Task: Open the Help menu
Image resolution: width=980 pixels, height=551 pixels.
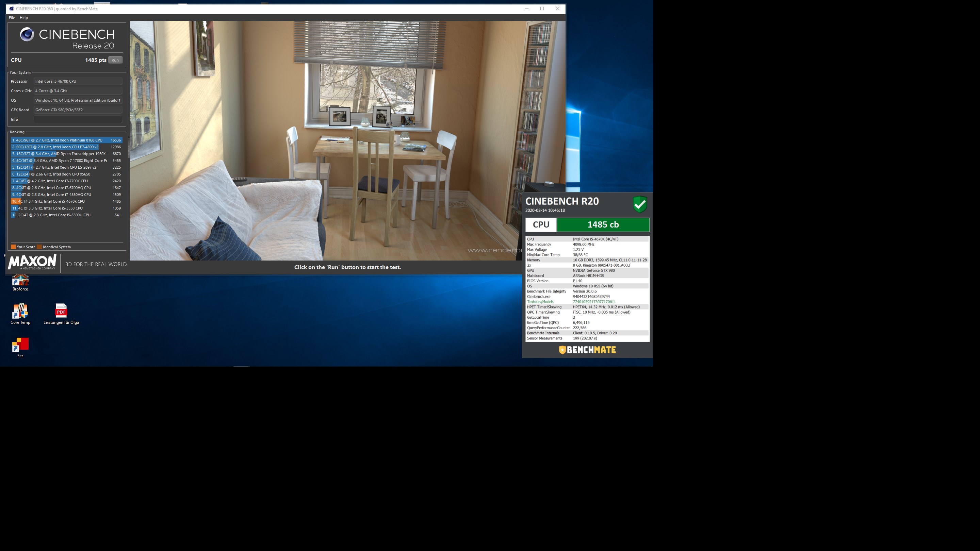Action: (x=23, y=18)
